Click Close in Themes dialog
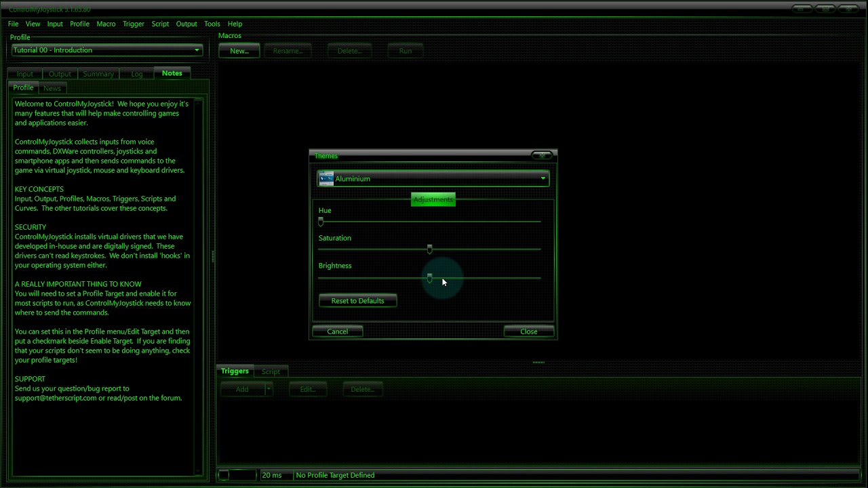 tap(529, 331)
